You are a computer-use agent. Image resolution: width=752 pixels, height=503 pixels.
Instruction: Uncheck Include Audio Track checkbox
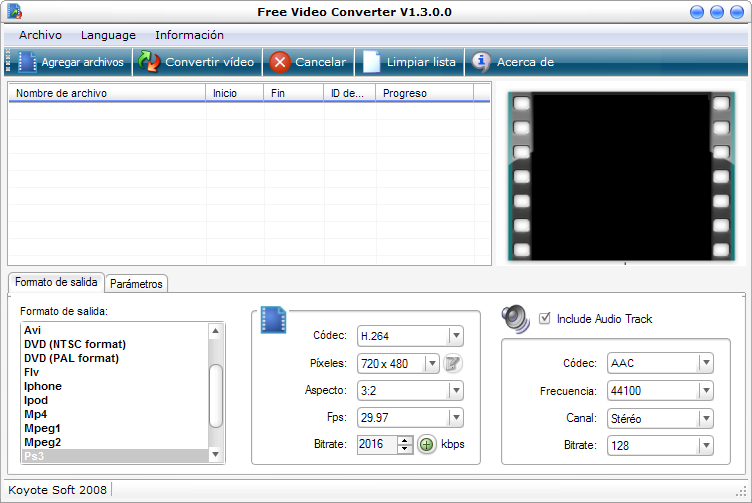pyautogui.click(x=545, y=319)
